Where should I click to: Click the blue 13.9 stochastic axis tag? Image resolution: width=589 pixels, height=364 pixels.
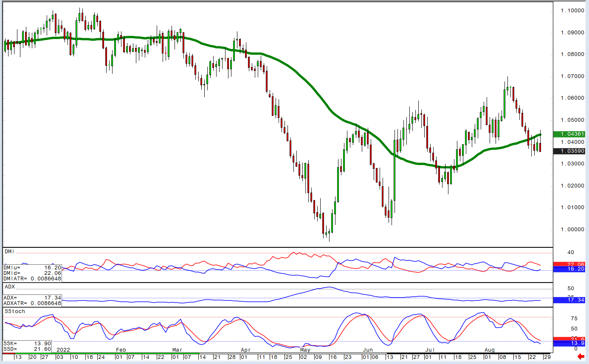click(570, 343)
